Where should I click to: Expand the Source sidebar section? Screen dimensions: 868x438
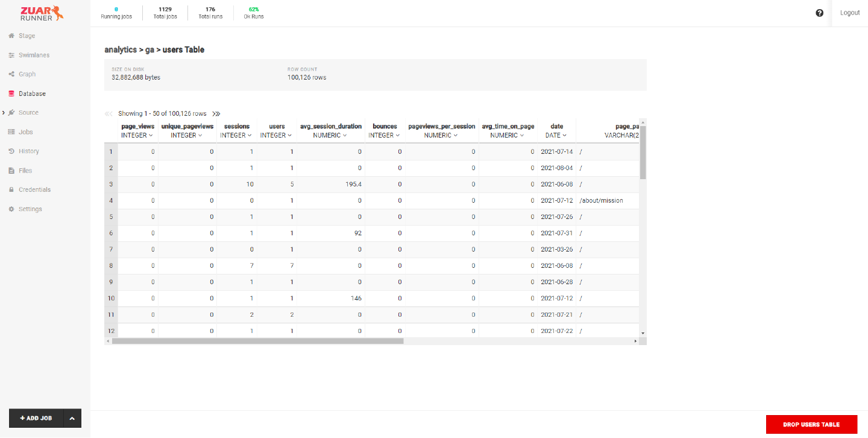[4, 113]
